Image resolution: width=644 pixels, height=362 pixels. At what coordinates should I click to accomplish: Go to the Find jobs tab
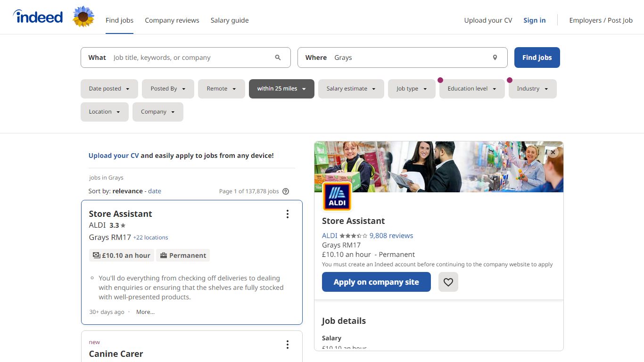click(119, 20)
